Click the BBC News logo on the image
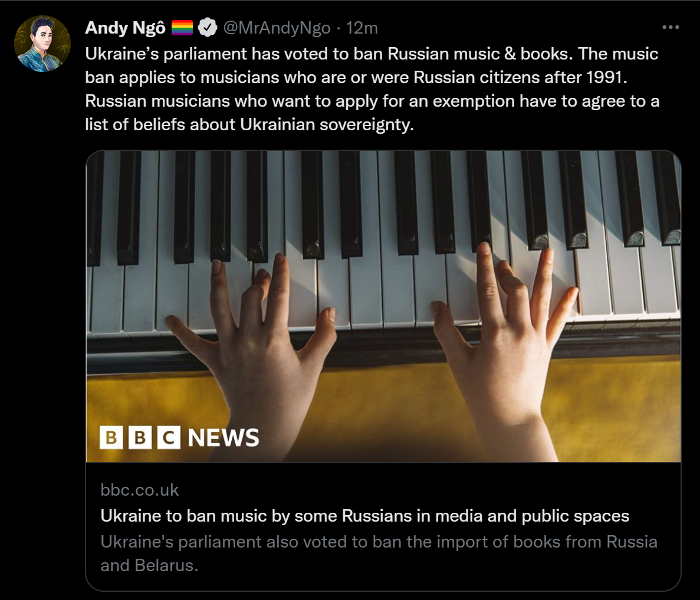 pyautogui.click(x=179, y=437)
